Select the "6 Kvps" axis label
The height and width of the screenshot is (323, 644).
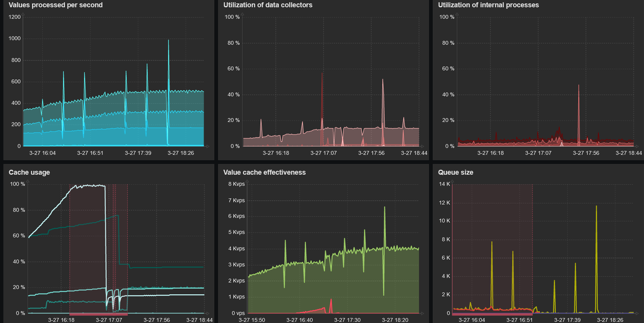point(236,216)
